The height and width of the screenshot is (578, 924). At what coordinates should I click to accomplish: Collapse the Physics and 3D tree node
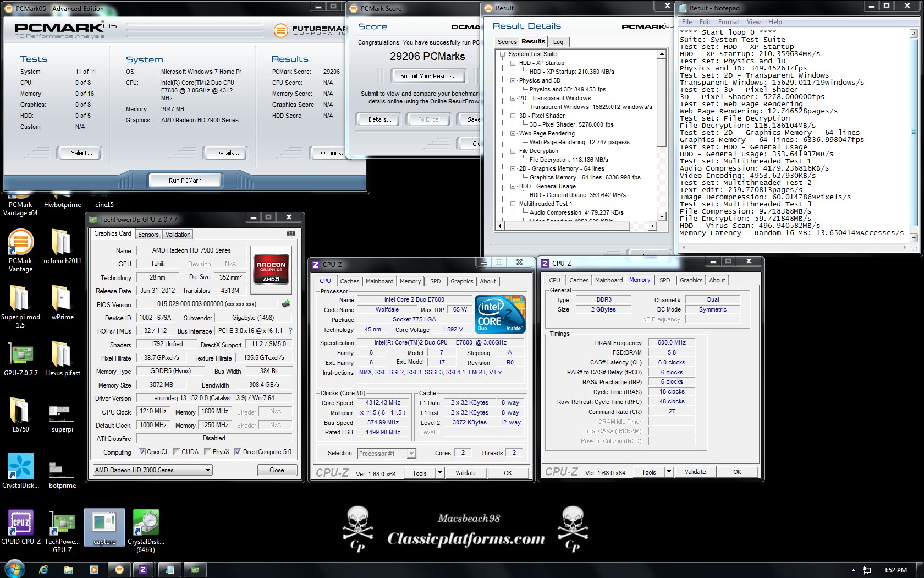point(513,80)
